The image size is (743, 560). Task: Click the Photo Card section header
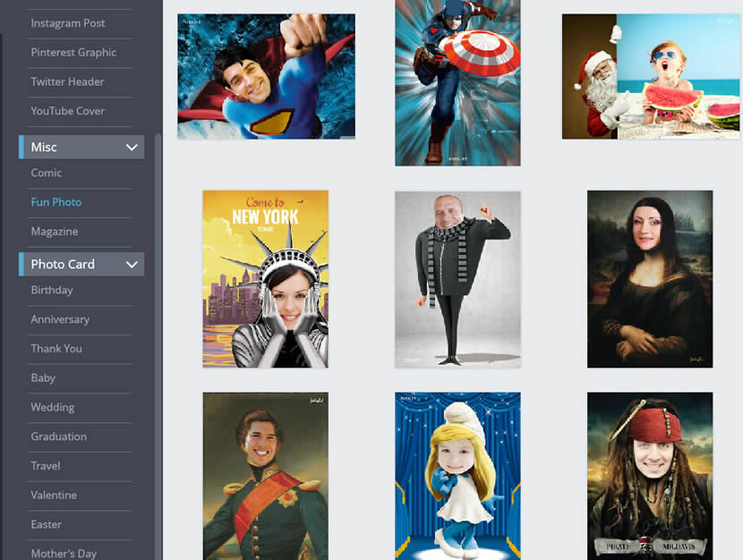[81, 264]
